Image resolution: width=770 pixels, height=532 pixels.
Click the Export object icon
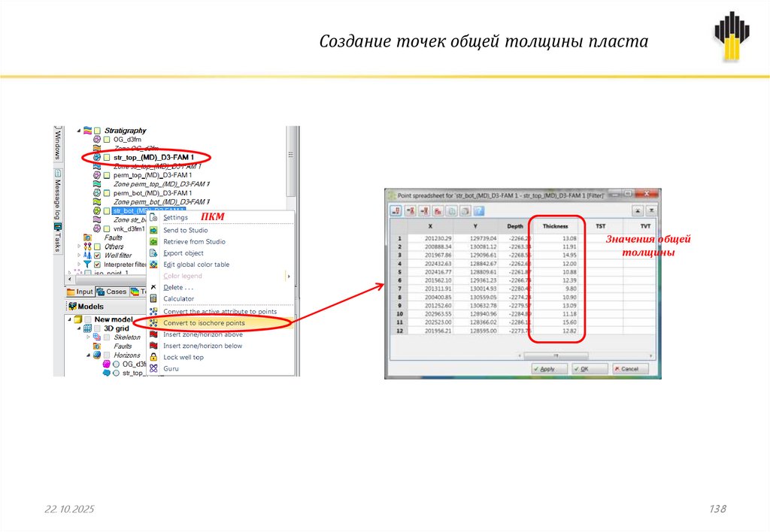(x=153, y=252)
